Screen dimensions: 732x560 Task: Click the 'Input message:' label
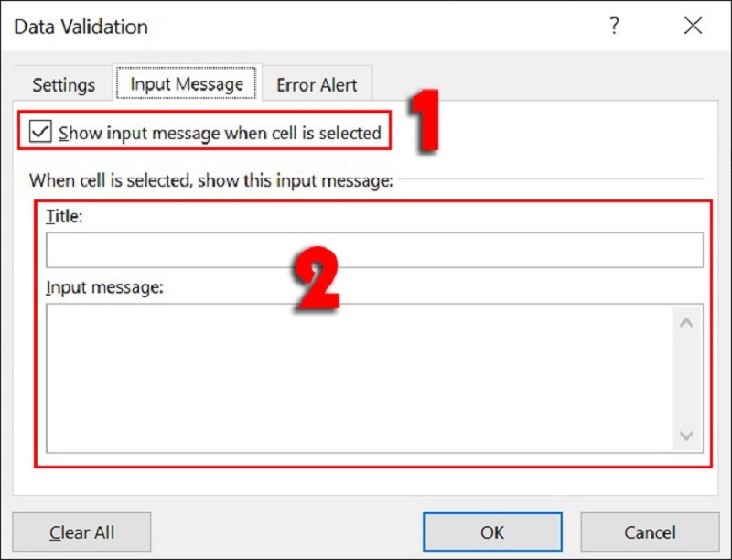[104, 287]
